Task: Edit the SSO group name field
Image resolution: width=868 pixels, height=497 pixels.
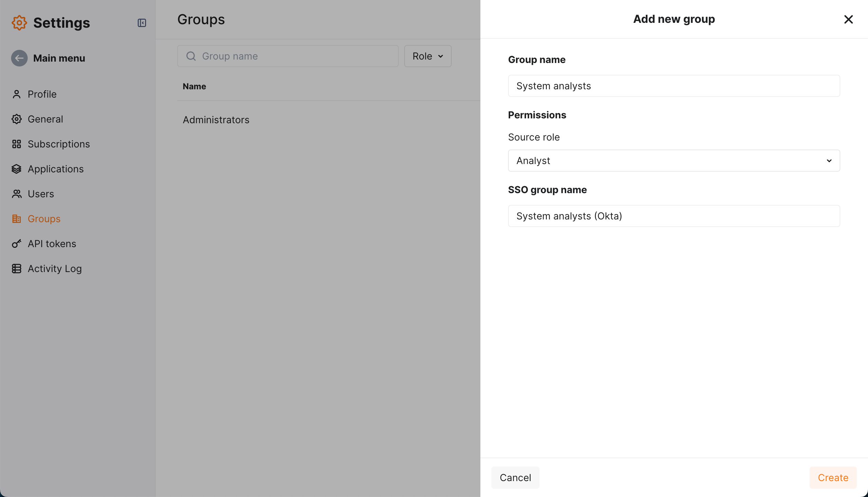Action: [x=673, y=216]
